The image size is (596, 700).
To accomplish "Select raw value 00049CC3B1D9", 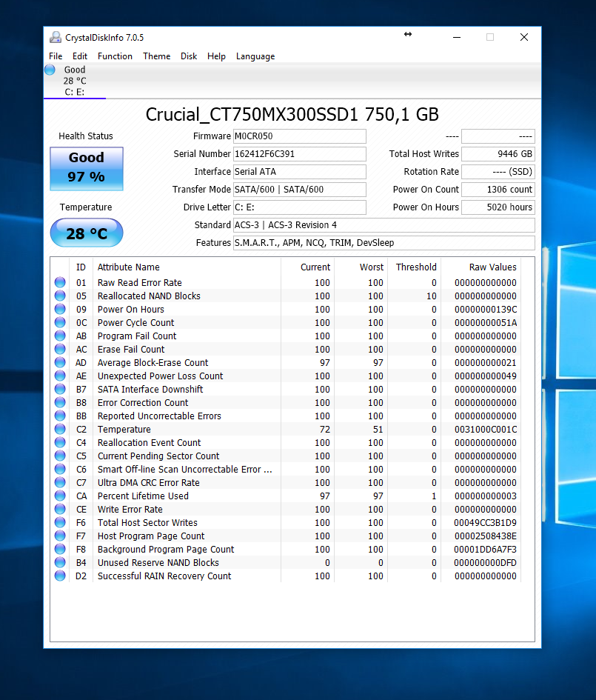I will click(485, 523).
